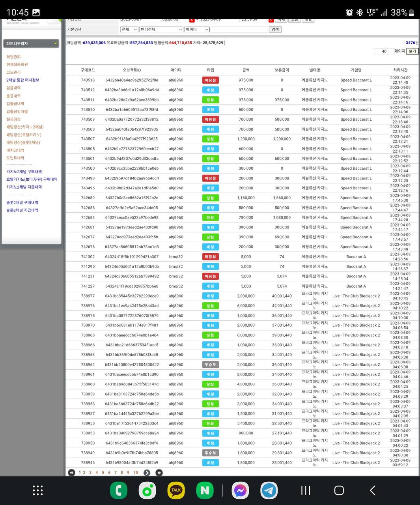Jump to last page with double-arrow icon
The height and width of the screenshot is (505, 420).
(159, 473)
